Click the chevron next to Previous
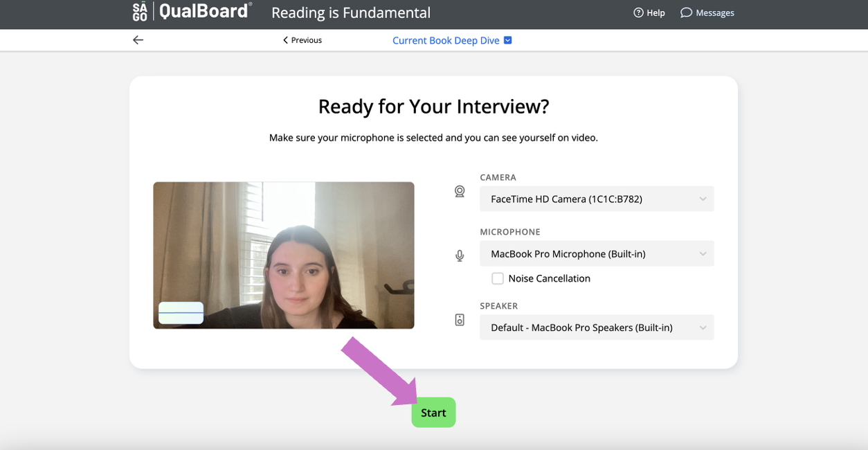Screen dimensions: 868x450 tap(284, 40)
